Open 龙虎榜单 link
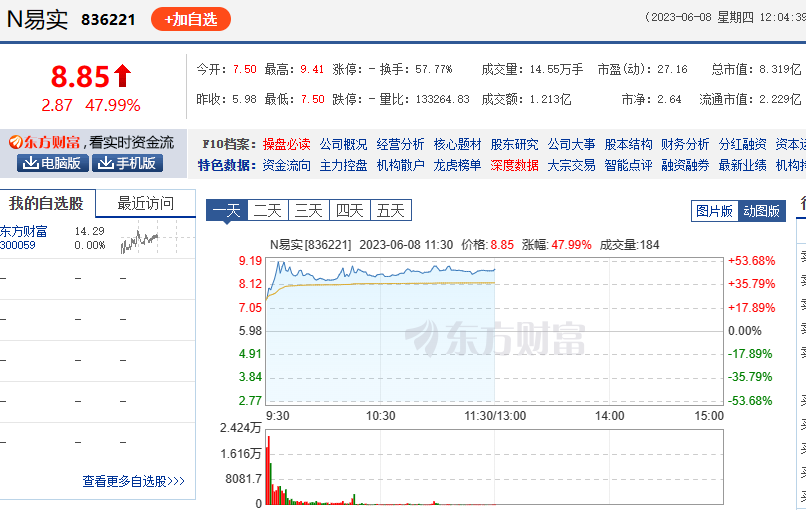Viewport: 806px width, 510px height. [x=457, y=165]
